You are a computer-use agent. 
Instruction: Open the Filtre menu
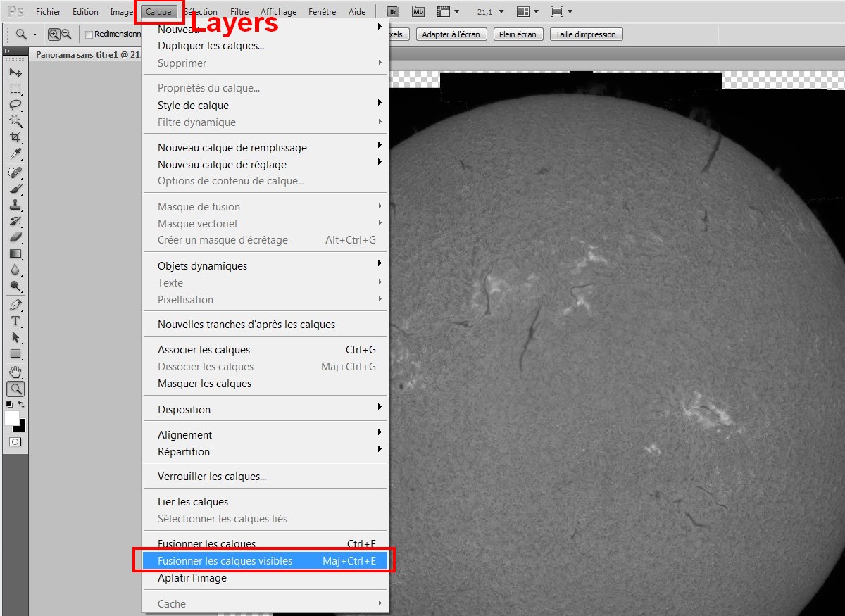(239, 12)
